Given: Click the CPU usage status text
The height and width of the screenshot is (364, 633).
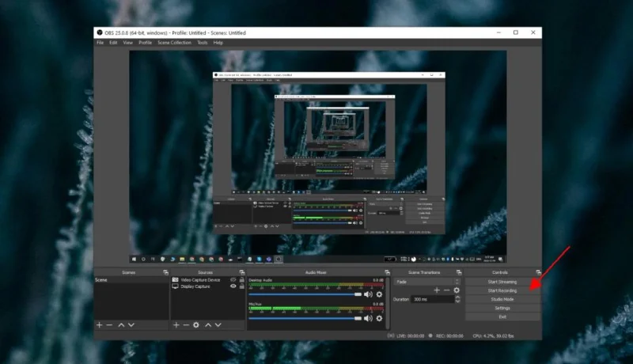Looking at the screenshot, I should click(x=493, y=336).
